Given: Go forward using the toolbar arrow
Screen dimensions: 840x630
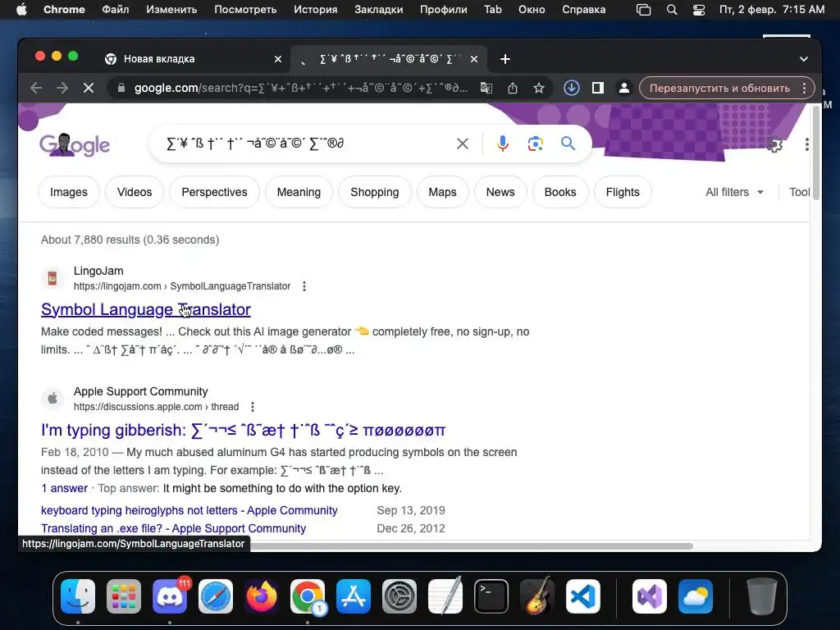Looking at the screenshot, I should pyautogui.click(x=62, y=88).
